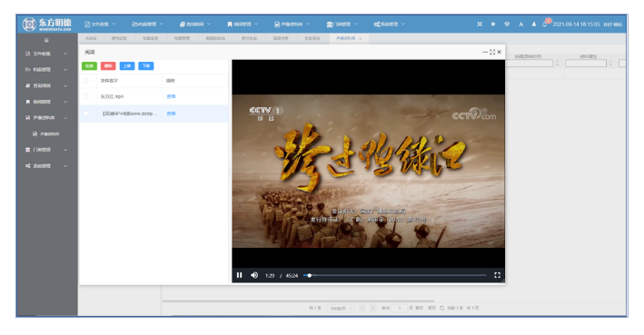Click the truncated file name in the second row
This screenshot has width=644, height=335.
[129, 113]
